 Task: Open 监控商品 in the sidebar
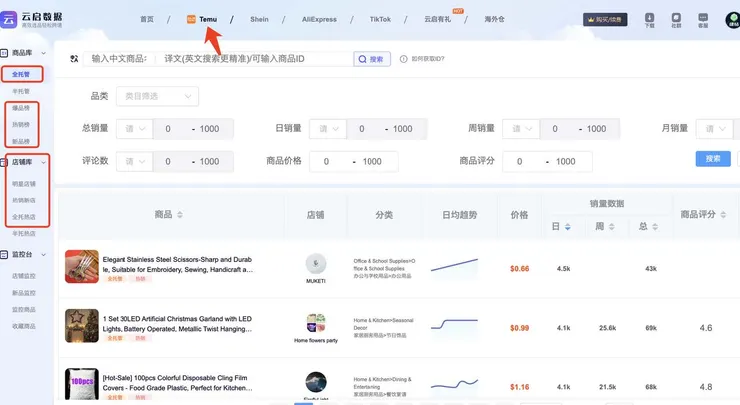[24, 310]
